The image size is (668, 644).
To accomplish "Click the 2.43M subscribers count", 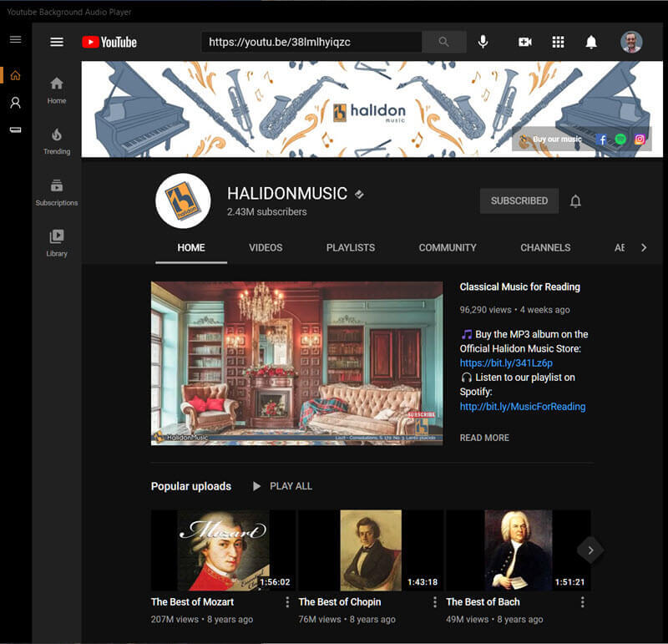I will tap(266, 212).
